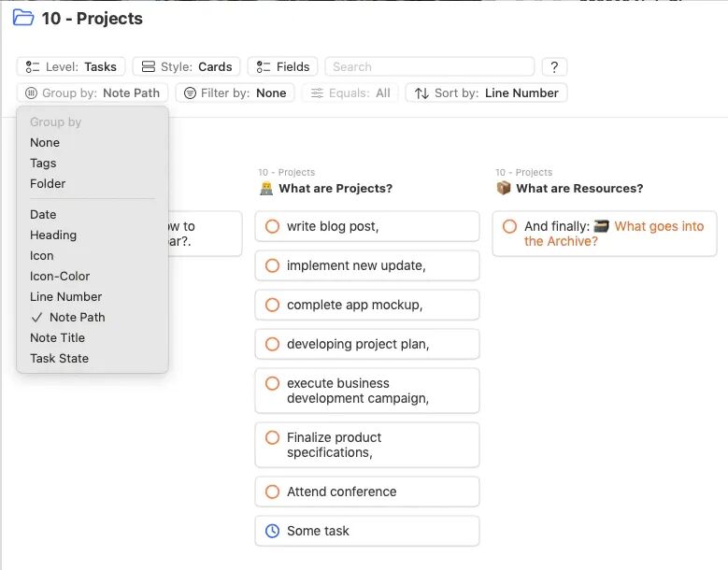Open the Filter by: None dropdown
The image size is (728, 570).
235,93
